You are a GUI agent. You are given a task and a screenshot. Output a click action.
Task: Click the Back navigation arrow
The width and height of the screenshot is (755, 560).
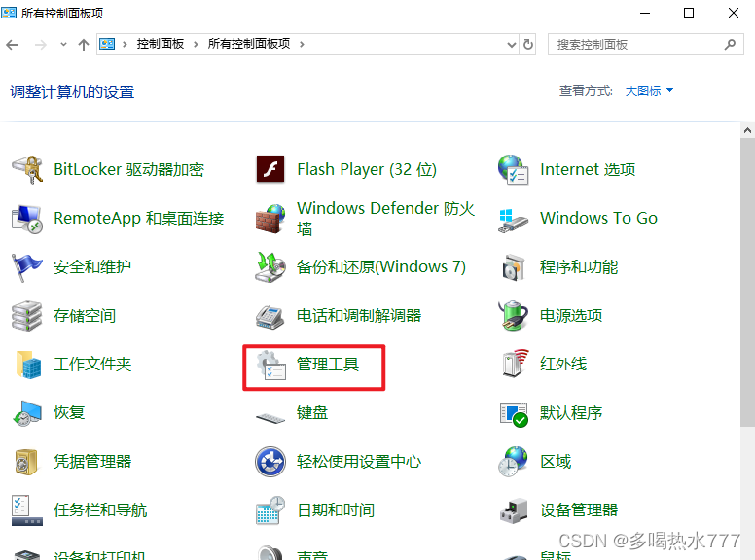coord(12,45)
